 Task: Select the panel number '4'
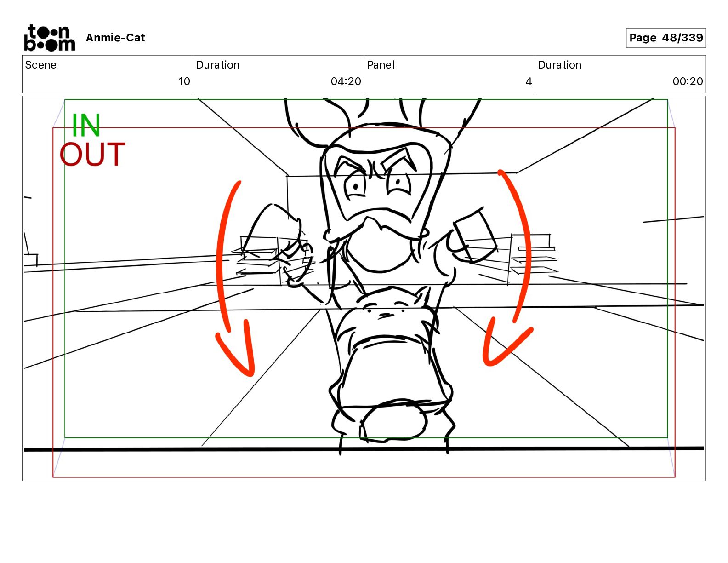pyautogui.click(x=529, y=81)
